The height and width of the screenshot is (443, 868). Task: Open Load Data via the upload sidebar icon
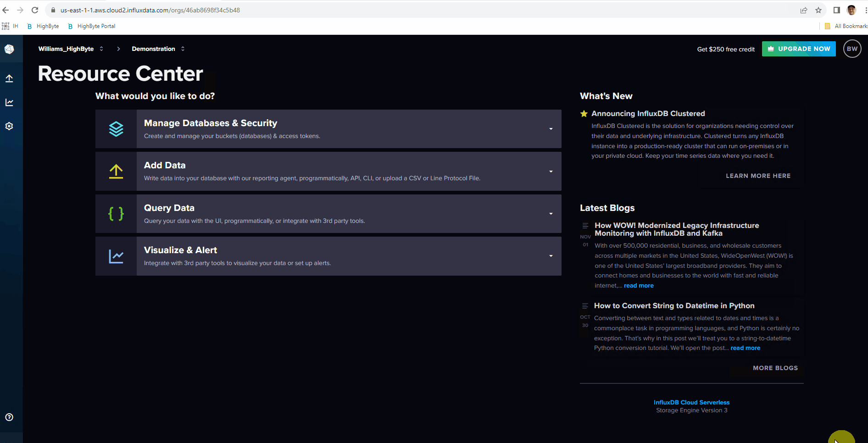pyautogui.click(x=9, y=78)
